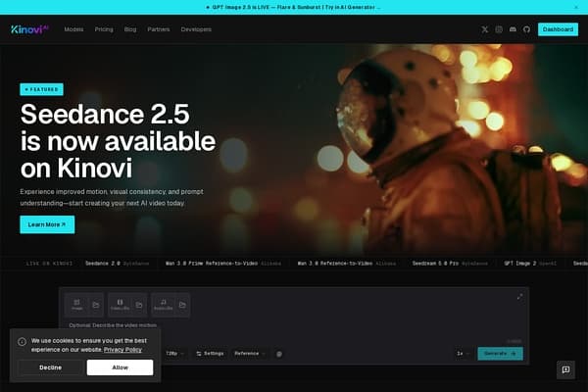Allow cookies

[120, 367]
